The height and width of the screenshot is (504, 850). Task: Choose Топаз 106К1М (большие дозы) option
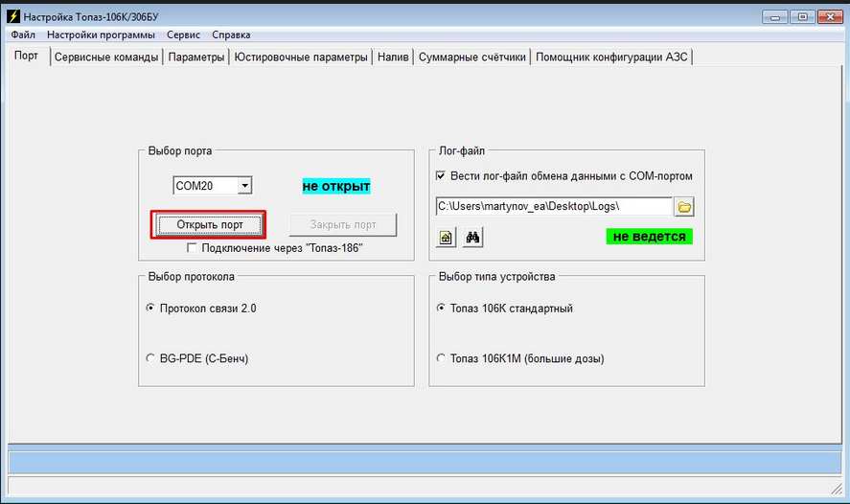pyautogui.click(x=441, y=358)
